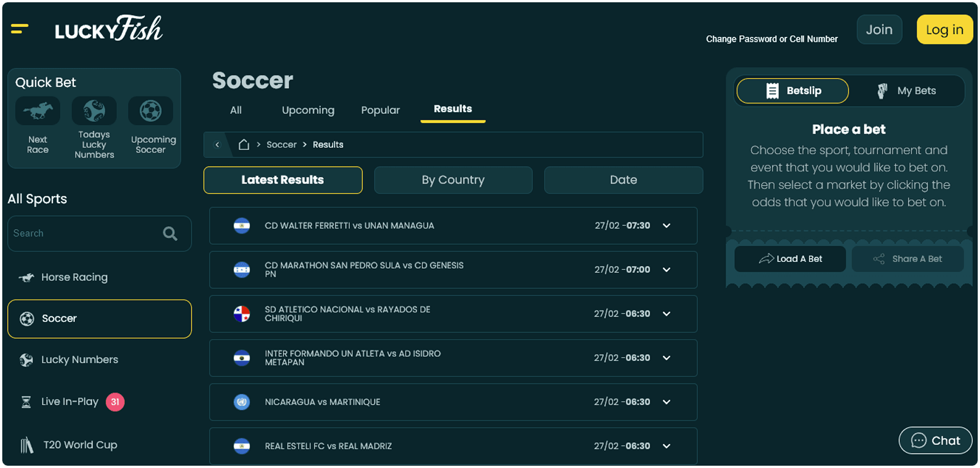Open Horse Racing in the sports list
The width and height of the screenshot is (980, 468).
[x=99, y=277]
